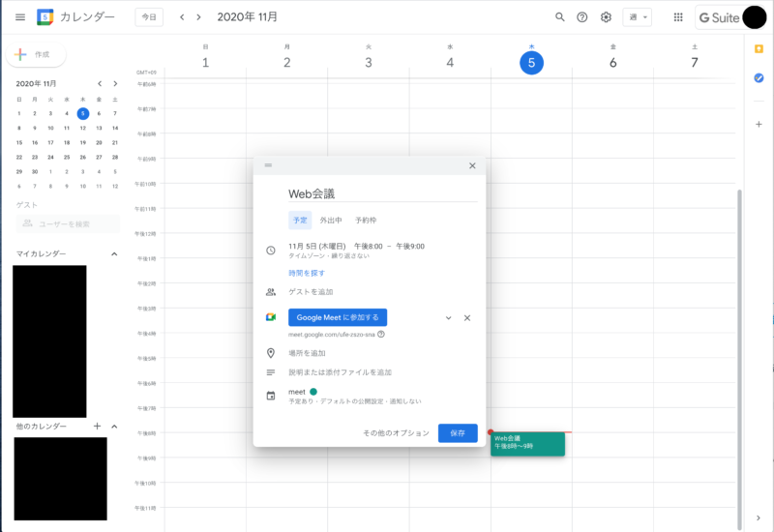Select Tuesday 3 in week header
Screen dimensions: 774x532
369,63
